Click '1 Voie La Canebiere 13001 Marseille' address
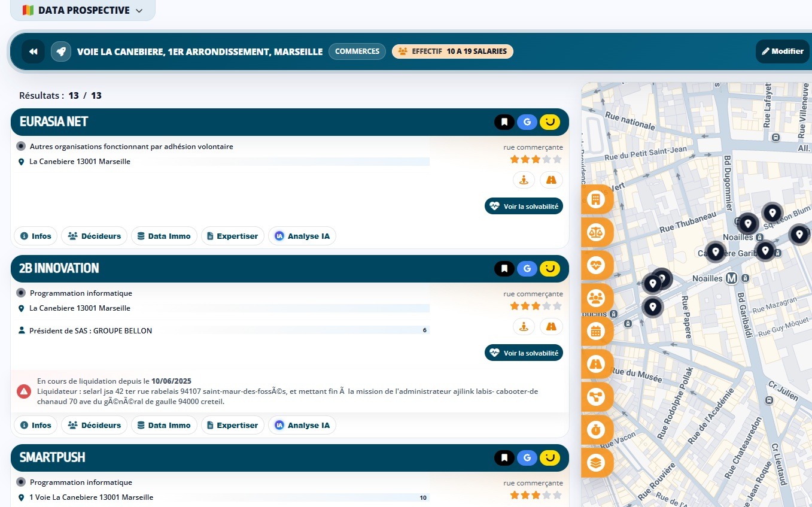 tap(92, 497)
